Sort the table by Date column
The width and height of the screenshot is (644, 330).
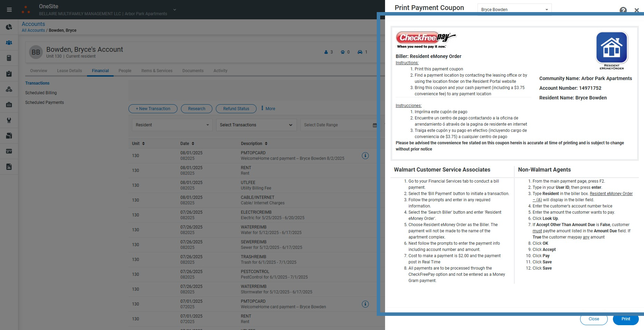coord(187,144)
